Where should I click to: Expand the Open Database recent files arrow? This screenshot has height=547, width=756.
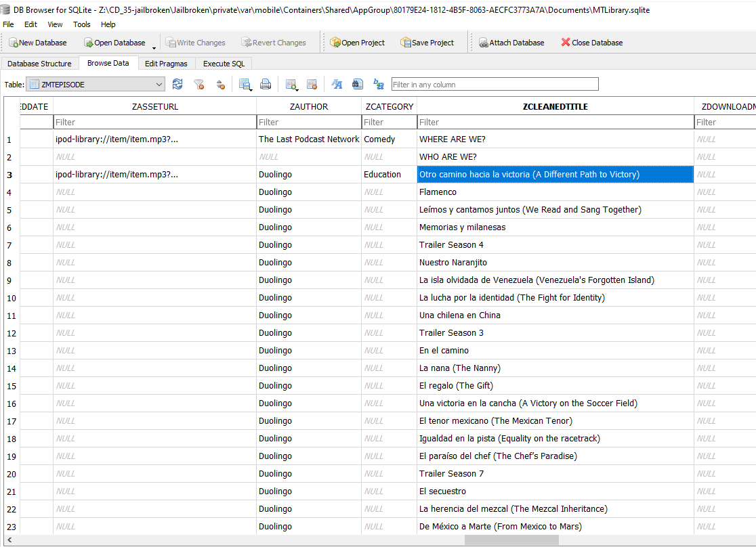coord(154,47)
